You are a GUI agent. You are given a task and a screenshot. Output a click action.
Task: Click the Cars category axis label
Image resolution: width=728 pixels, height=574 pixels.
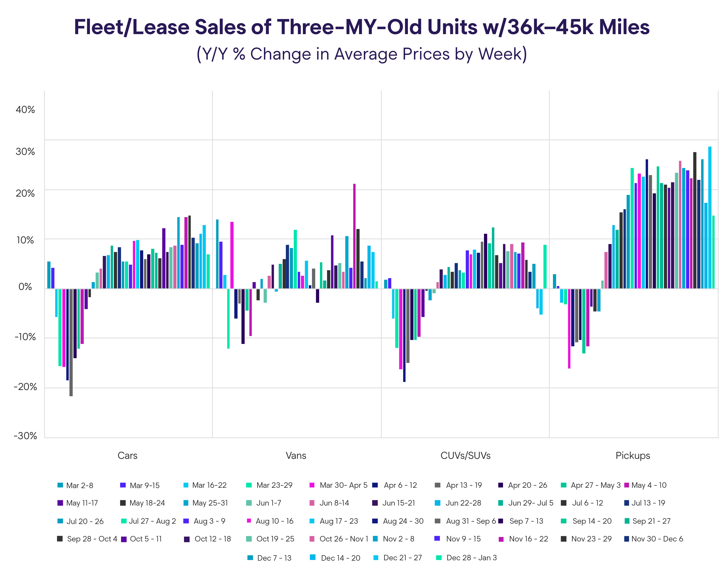127,456
